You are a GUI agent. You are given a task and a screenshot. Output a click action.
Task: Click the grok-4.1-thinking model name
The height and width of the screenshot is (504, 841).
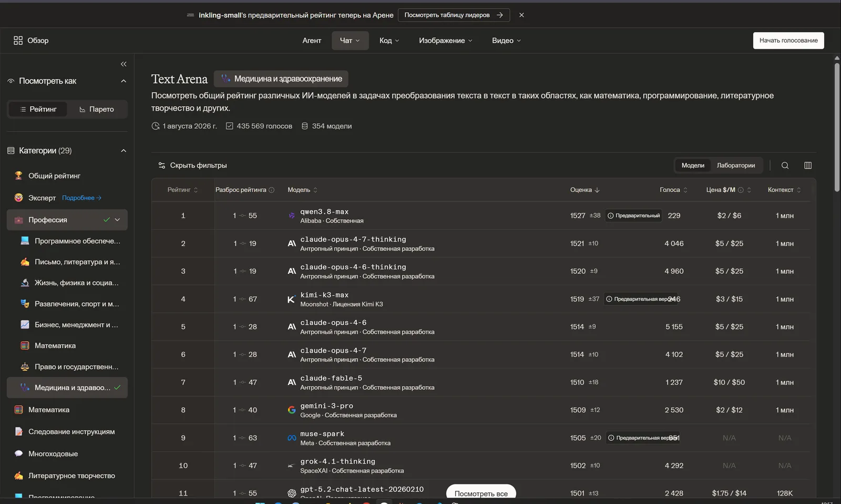tap(338, 461)
